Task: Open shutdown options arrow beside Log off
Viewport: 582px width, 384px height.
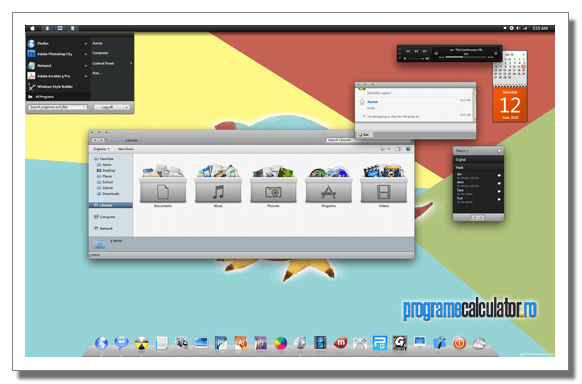Action: pos(127,107)
